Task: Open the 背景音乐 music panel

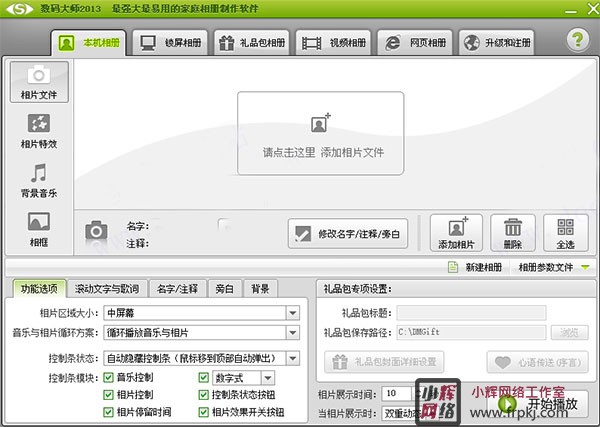Action: point(39,180)
